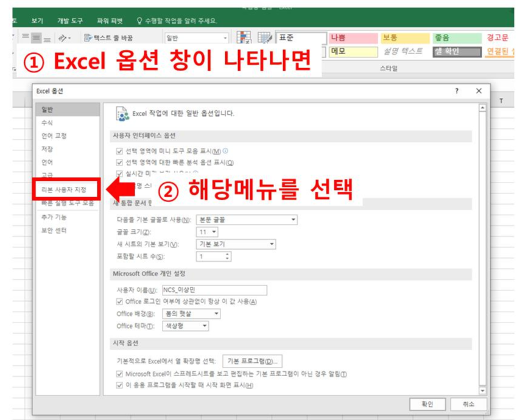Toggle 기본 프로그램이 아닌 경우 알림 checkbox

tap(119, 374)
